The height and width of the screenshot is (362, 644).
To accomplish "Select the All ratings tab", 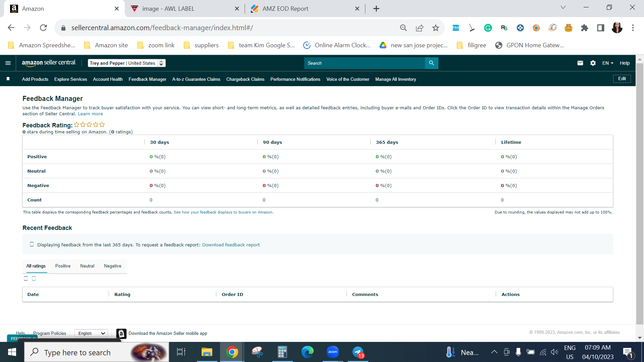I will (36, 266).
